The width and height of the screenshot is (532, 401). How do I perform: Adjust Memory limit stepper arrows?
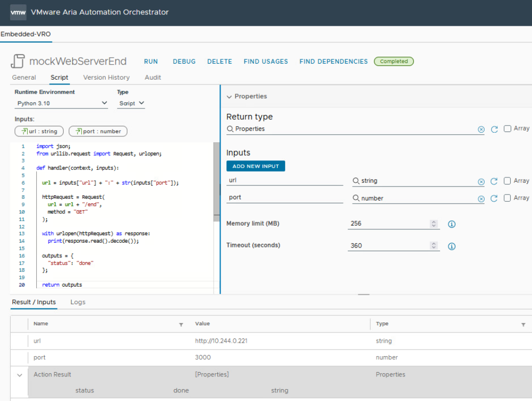(x=434, y=224)
